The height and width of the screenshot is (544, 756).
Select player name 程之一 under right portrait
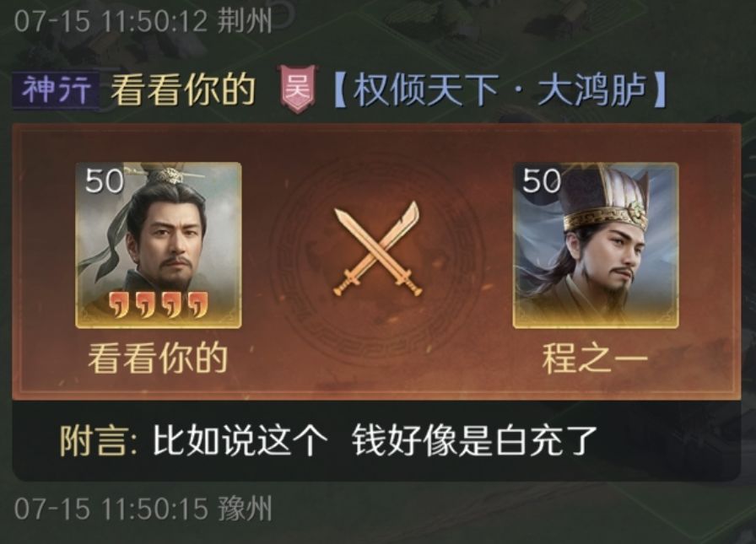point(595,358)
